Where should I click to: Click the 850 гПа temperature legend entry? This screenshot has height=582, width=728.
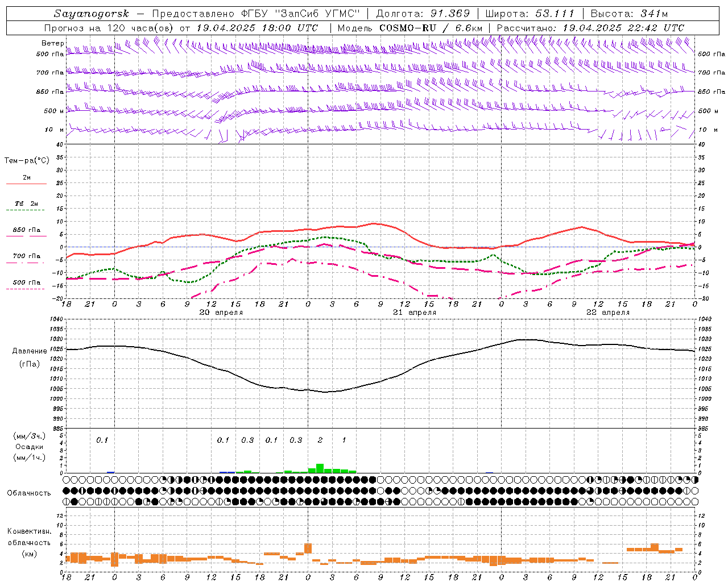(26, 230)
